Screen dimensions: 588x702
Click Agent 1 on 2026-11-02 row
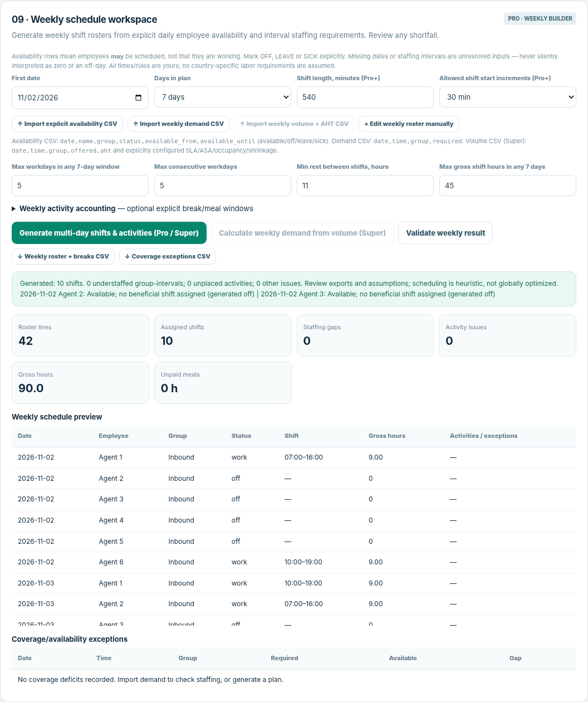111,457
